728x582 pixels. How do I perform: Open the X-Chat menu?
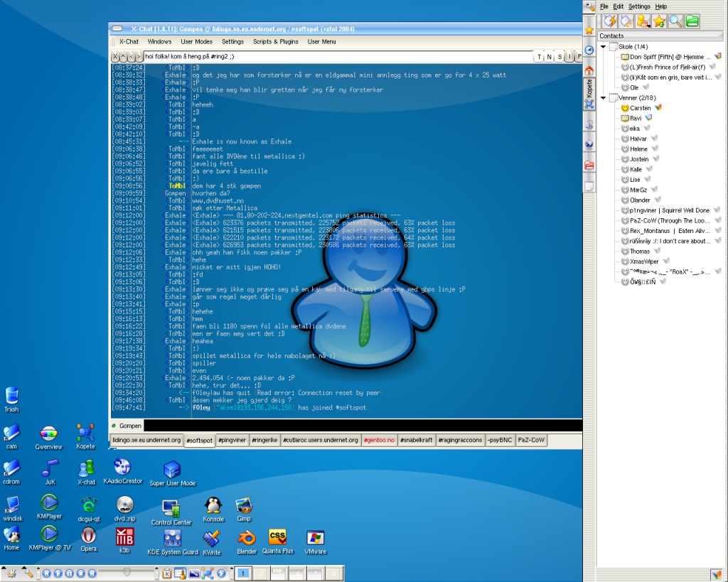[129, 41]
